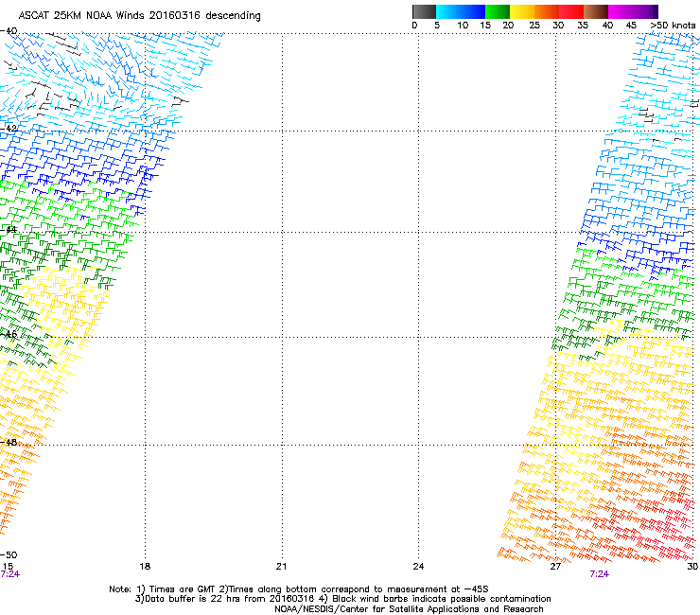Click the -48 latitude axis label
The height and width of the screenshot is (615, 700).
9,442
